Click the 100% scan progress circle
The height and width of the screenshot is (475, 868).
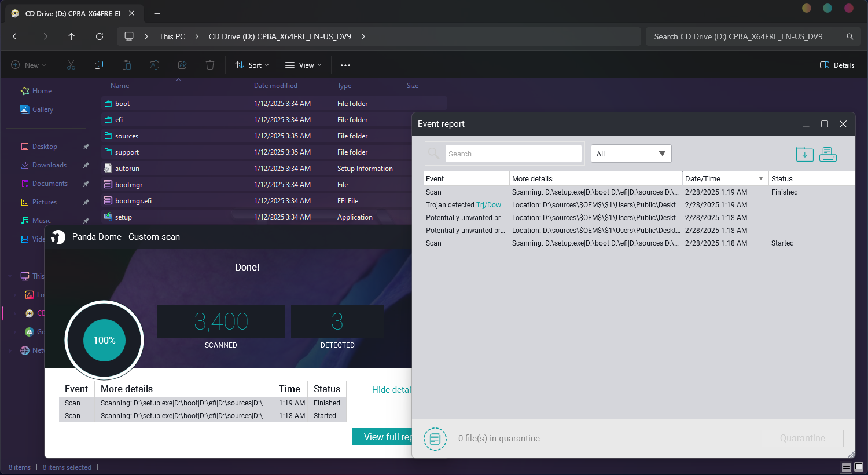104,340
